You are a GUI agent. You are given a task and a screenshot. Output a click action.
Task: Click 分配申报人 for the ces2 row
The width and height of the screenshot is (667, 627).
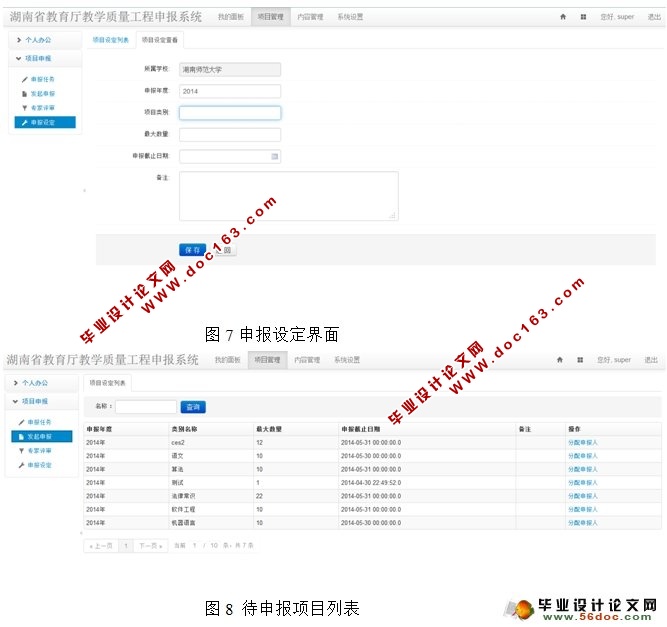tap(583, 443)
